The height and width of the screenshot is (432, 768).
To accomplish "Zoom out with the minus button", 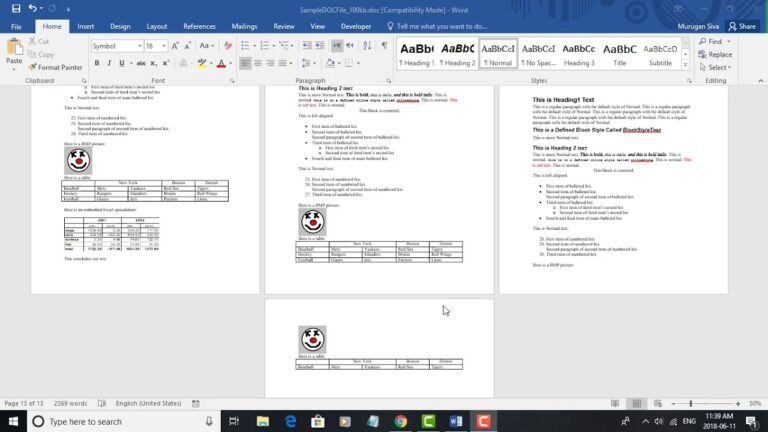I will coord(673,403).
